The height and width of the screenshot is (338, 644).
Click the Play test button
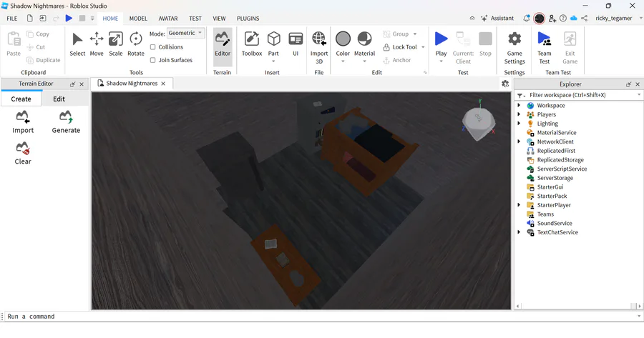(441, 39)
